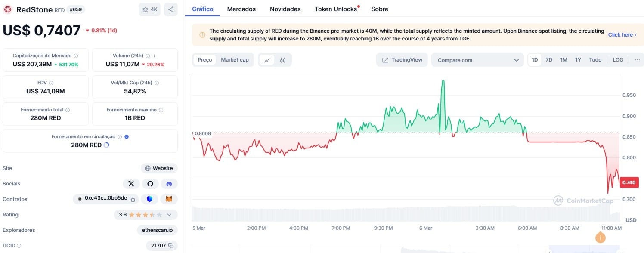Copy the UCID 21707 value
This screenshot has width=644, height=253.
tap(171, 246)
